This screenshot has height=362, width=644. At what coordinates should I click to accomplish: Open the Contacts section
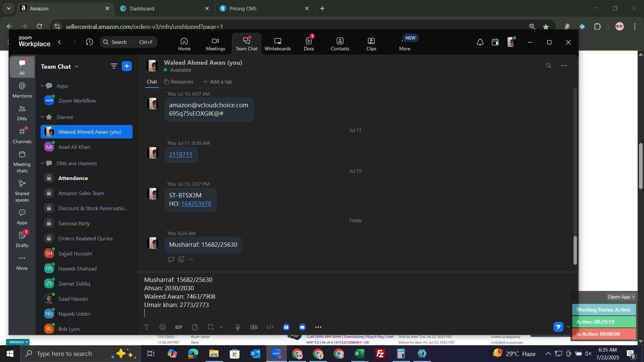tap(340, 44)
